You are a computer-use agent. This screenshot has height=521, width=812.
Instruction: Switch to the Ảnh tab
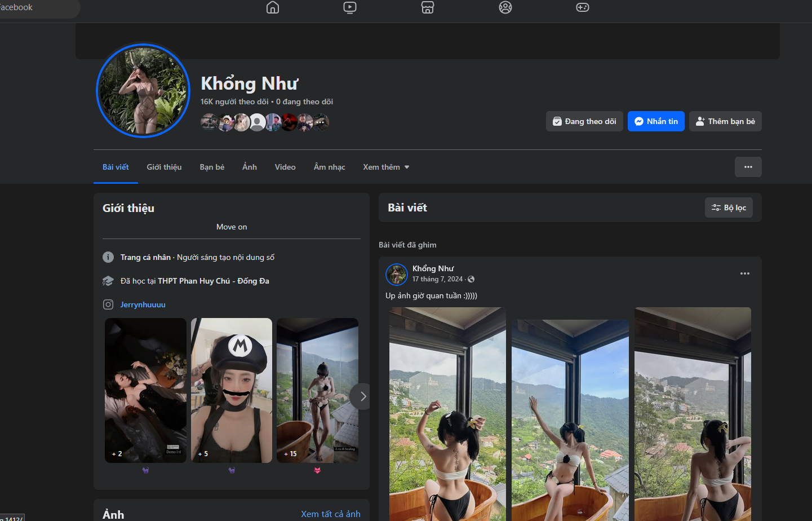[250, 167]
